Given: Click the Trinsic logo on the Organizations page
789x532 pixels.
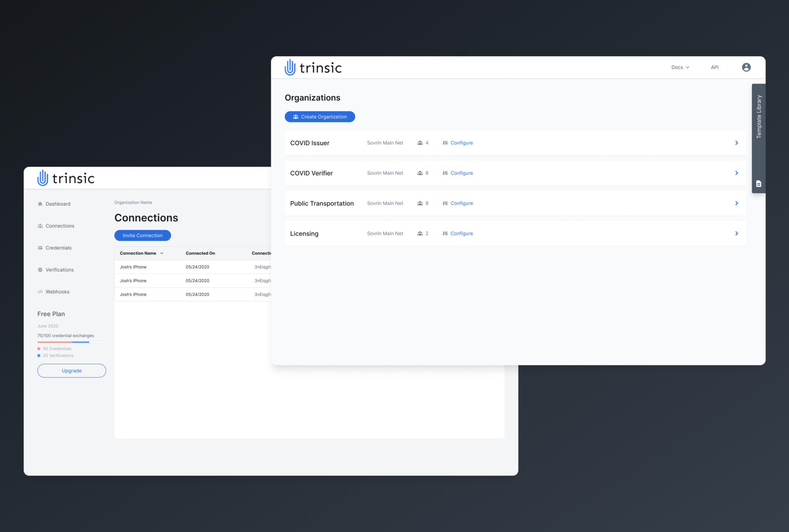Looking at the screenshot, I should (313, 67).
